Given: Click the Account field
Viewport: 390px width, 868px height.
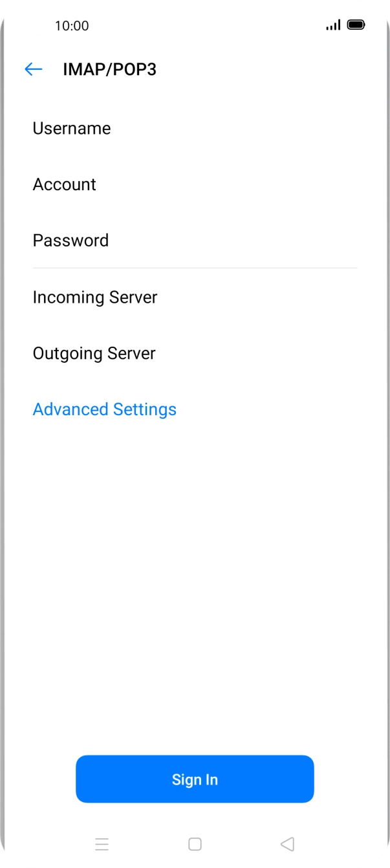Looking at the screenshot, I should (x=194, y=184).
